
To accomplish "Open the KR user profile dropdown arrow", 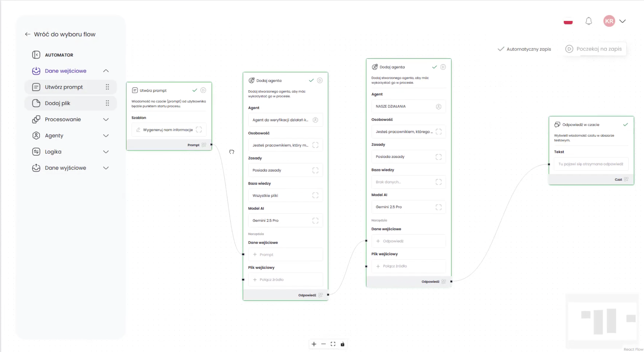I will tap(622, 21).
